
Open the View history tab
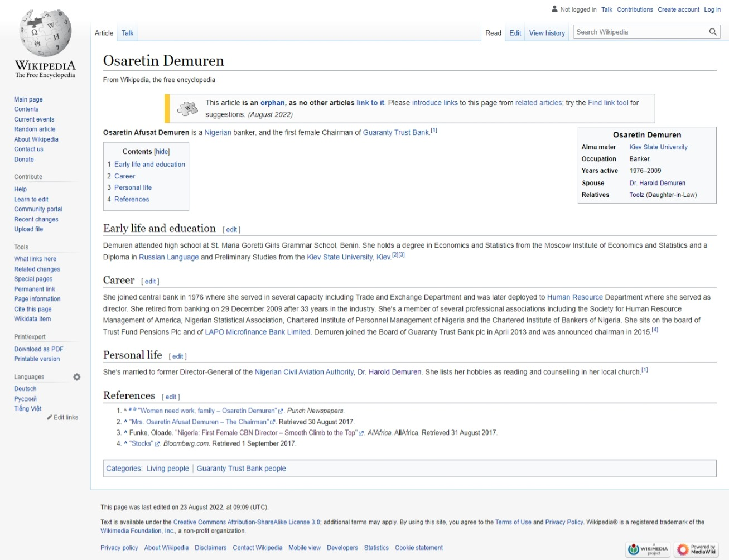point(547,33)
